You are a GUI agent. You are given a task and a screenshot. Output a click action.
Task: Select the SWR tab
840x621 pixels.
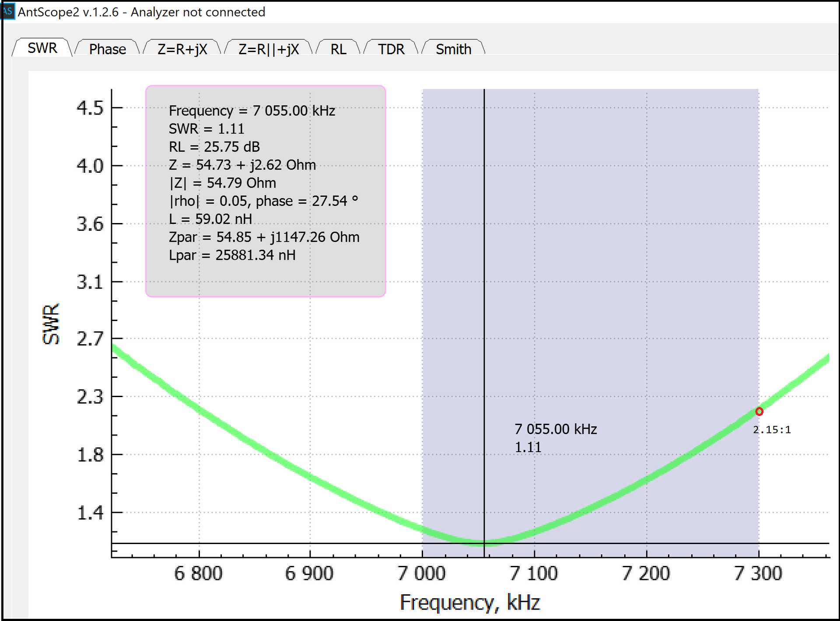(42, 48)
